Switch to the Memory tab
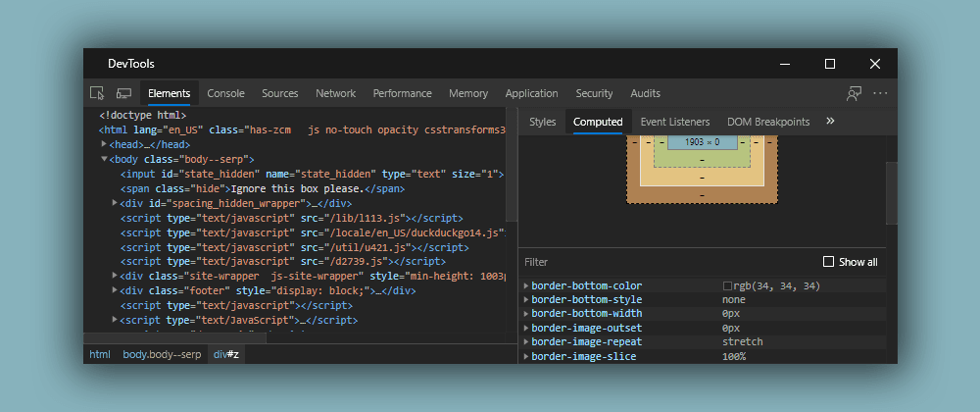Screen dimensions: 980x412 [x=468, y=93]
